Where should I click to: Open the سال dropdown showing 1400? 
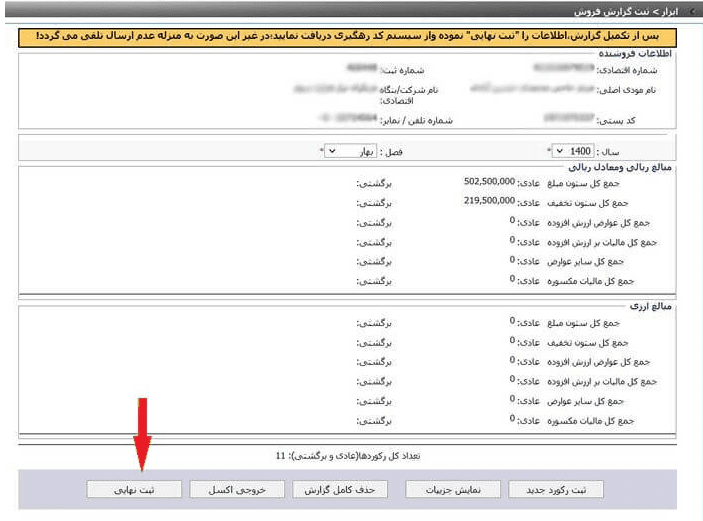click(x=573, y=151)
